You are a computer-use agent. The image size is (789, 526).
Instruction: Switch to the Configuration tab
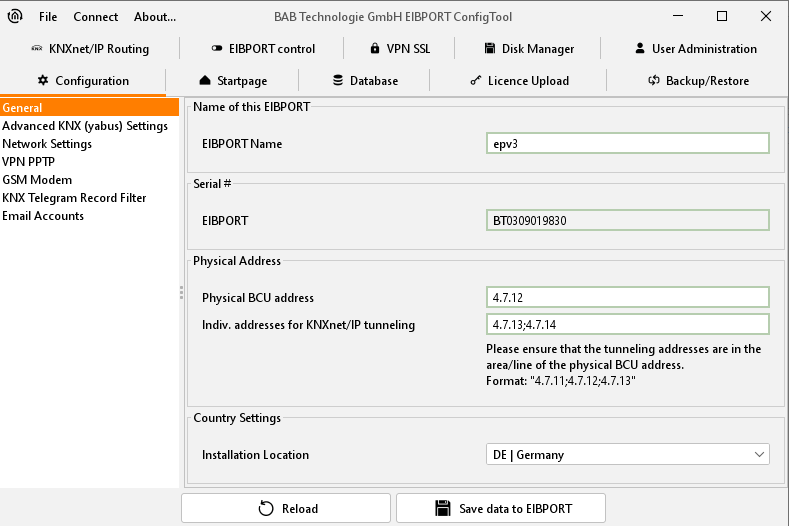tap(83, 81)
